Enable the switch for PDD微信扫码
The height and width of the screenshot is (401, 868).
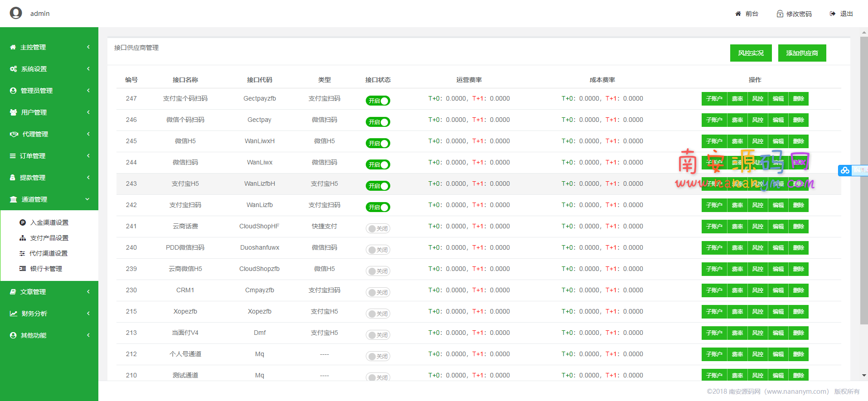click(x=378, y=250)
